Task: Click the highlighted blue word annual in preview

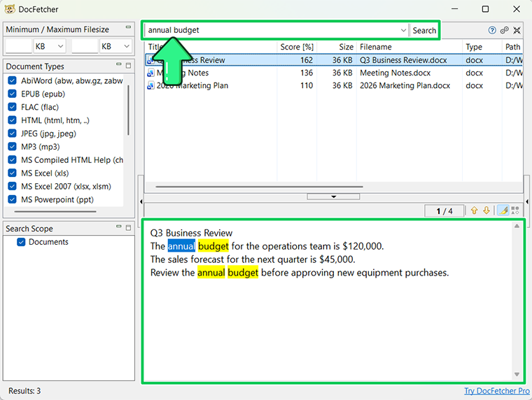Action: [181, 246]
